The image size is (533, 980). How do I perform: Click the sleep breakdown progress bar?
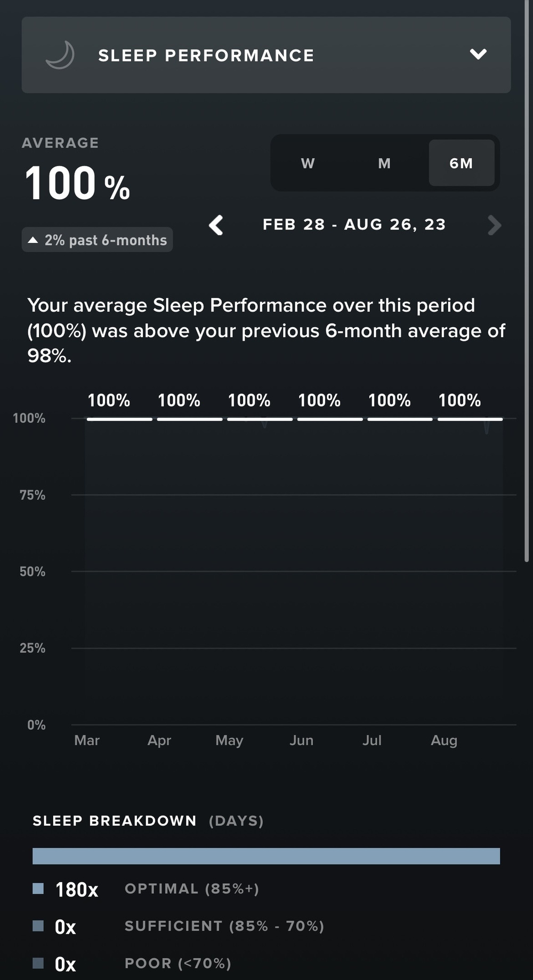pos(266,856)
